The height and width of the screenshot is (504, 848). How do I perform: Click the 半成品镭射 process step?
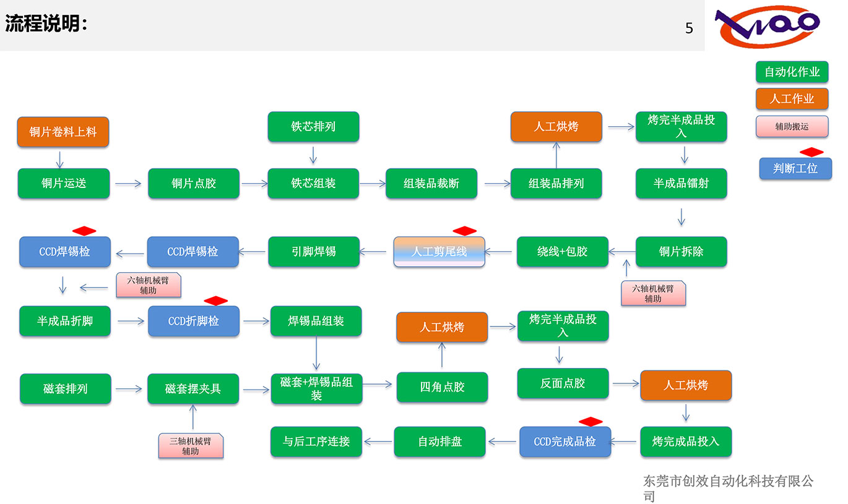(681, 184)
